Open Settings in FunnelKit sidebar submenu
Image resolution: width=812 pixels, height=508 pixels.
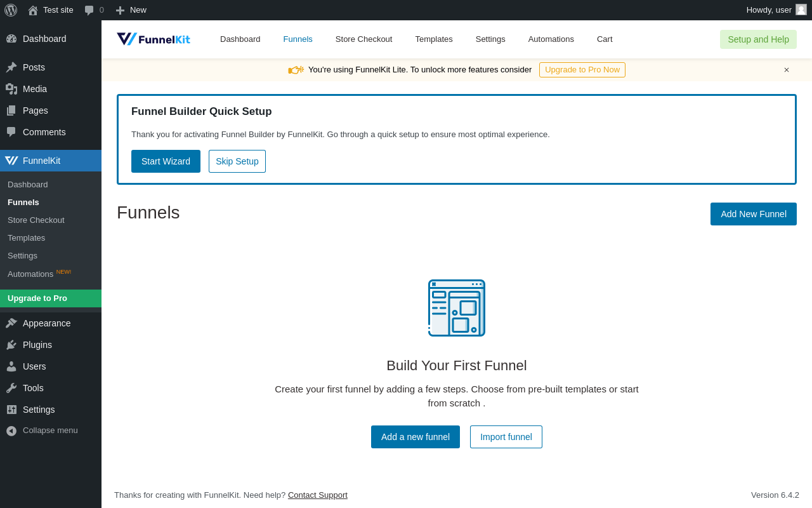tap(51, 256)
